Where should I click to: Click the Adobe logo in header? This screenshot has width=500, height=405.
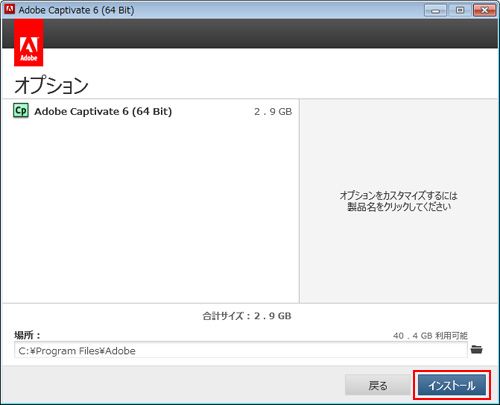29,43
